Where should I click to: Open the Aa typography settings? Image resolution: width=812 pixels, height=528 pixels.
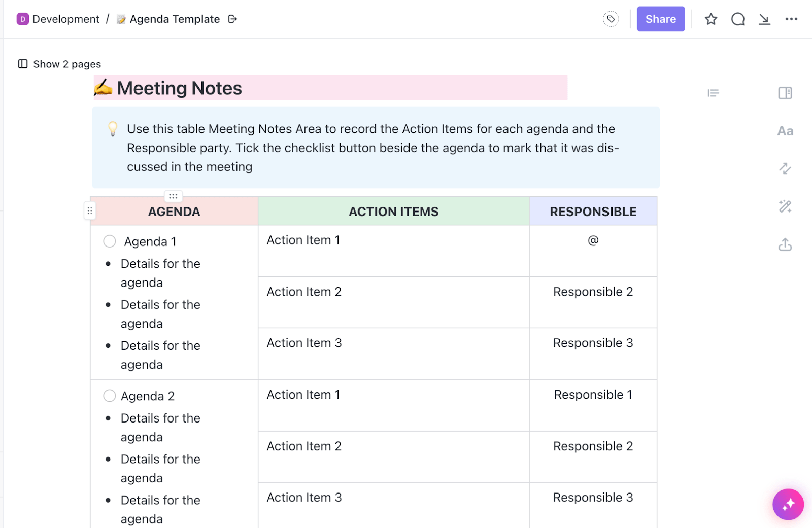785,131
